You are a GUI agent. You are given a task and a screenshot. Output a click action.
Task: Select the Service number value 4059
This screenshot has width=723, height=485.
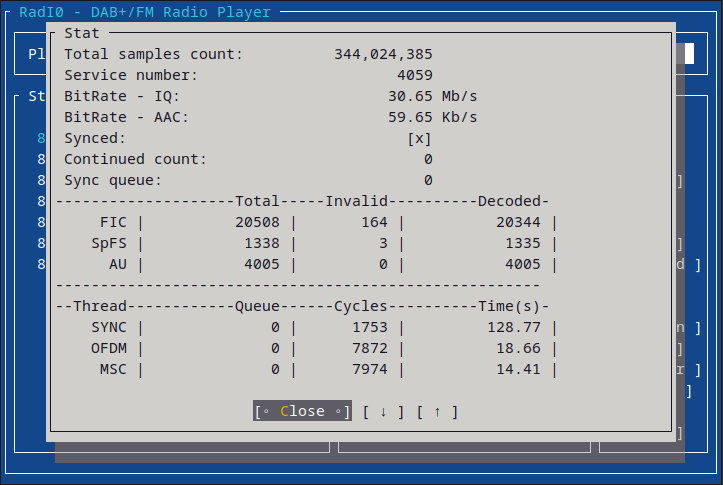click(x=415, y=75)
